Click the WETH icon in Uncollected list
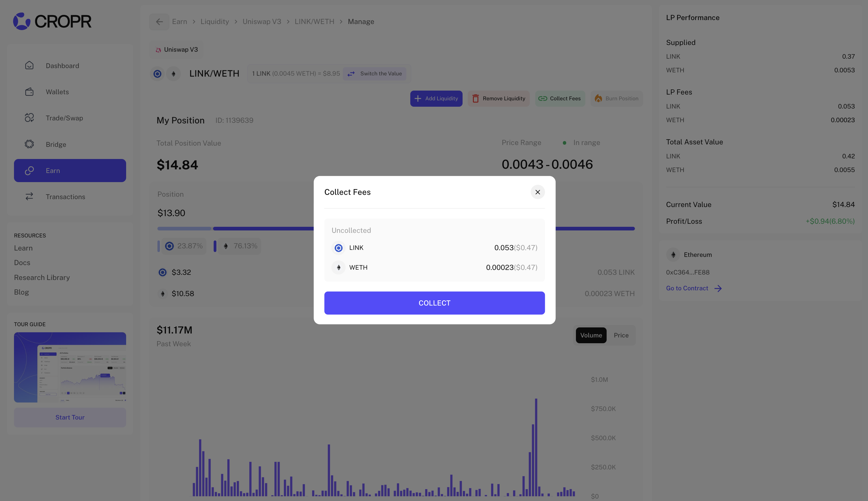The height and width of the screenshot is (501, 868). tap(338, 267)
